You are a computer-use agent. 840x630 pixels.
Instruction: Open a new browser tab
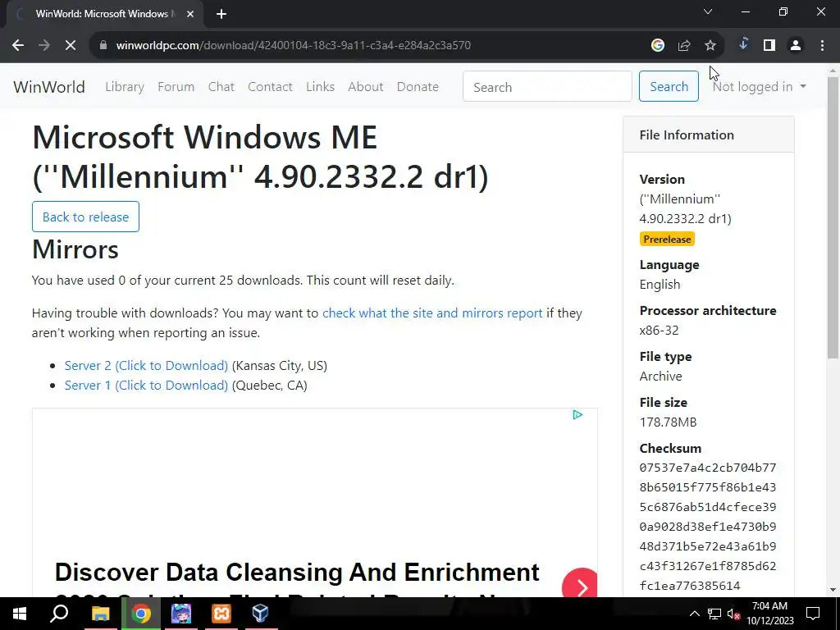(221, 14)
